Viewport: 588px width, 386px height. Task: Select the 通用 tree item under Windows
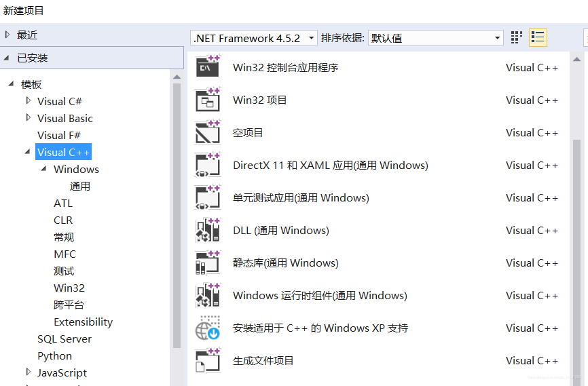click(80, 187)
